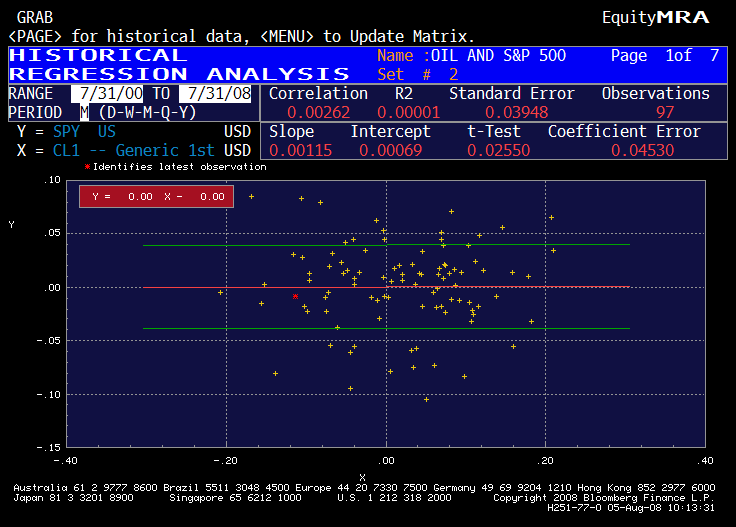Select the Set # value field
736x527 pixels.
pos(453,75)
